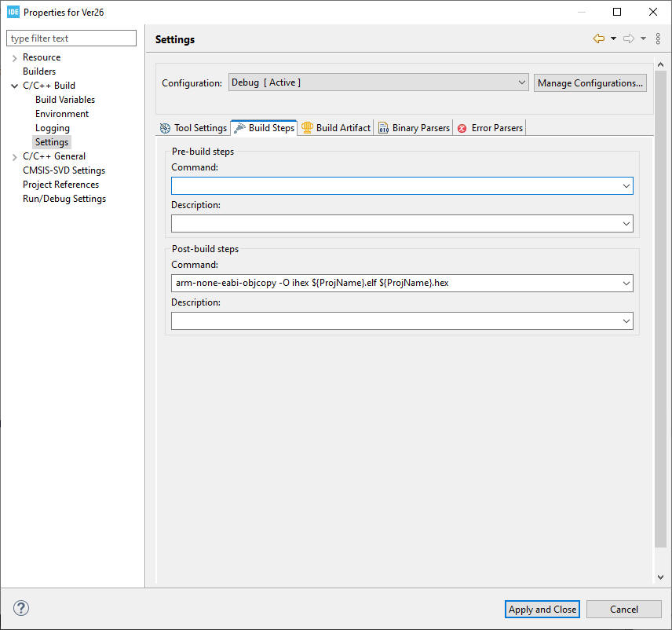Click the forward navigation arrow icon
Image resolution: width=672 pixels, height=630 pixels.
628,38
